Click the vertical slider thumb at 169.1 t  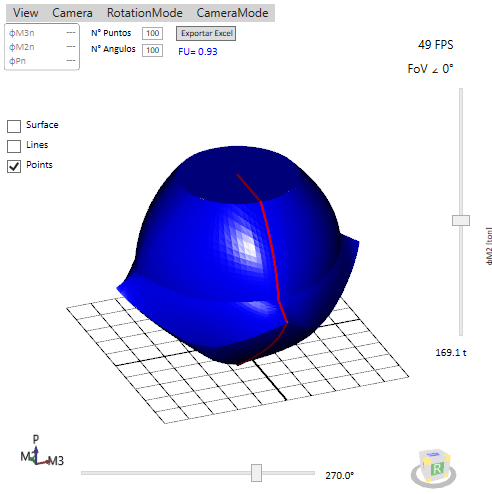(x=461, y=220)
